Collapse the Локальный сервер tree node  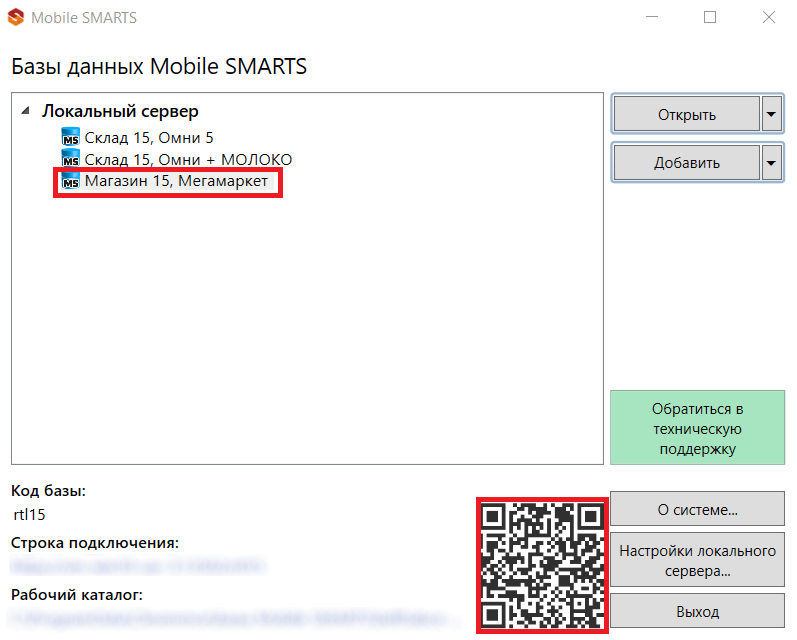25,111
